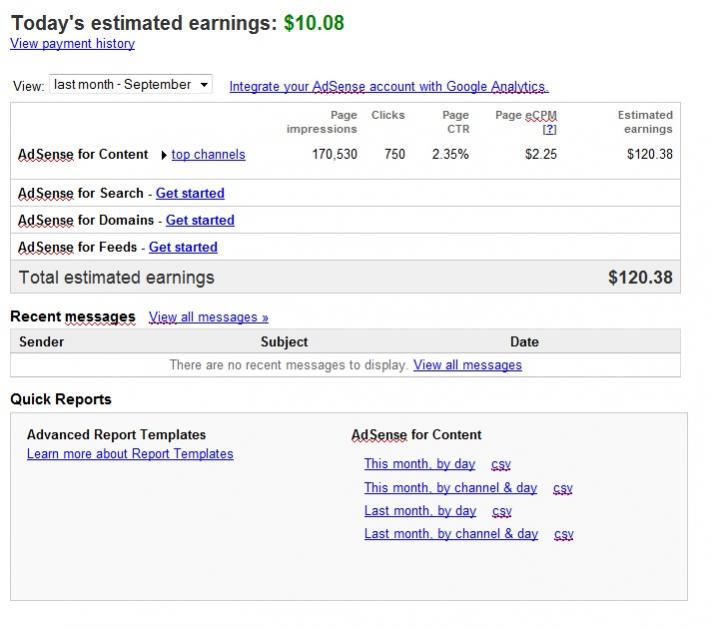Download csv for Last month by channel
Viewport: 711px width, 629px height.
click(x=563, y=535)
